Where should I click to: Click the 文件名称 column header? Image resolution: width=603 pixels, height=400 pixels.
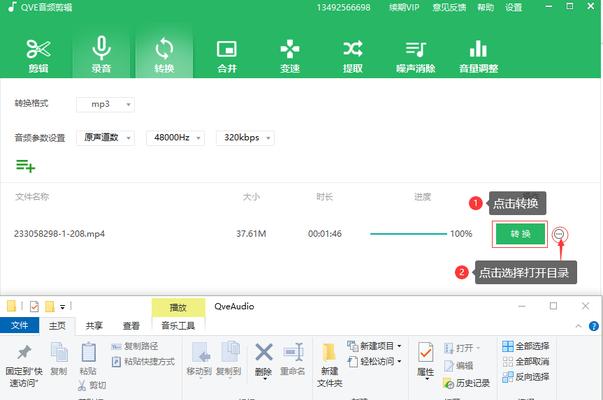click(x=32, y=197)
